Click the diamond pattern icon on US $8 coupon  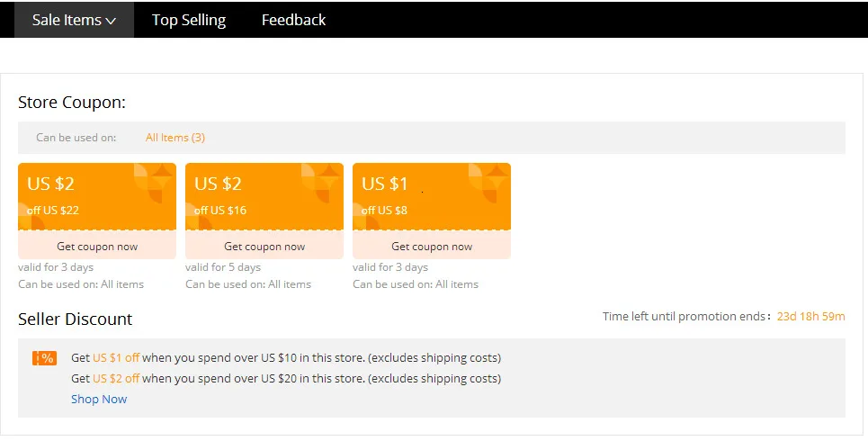488,180
